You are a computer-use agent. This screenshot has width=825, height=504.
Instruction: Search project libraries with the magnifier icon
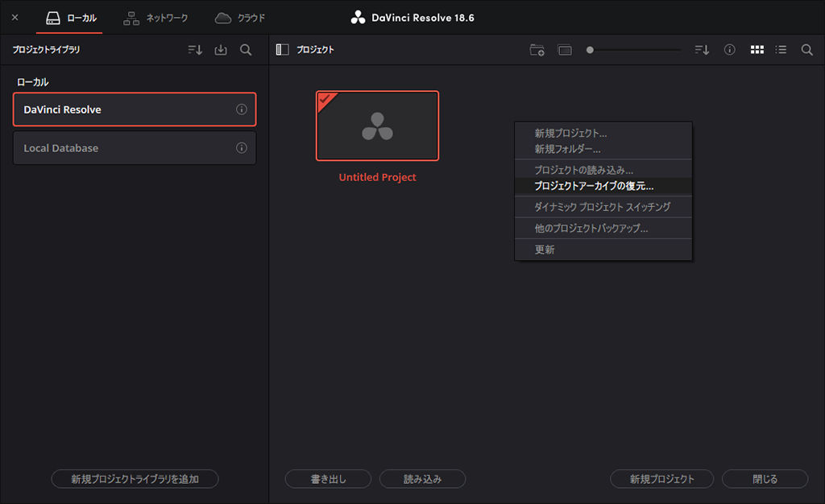(246, 50)
